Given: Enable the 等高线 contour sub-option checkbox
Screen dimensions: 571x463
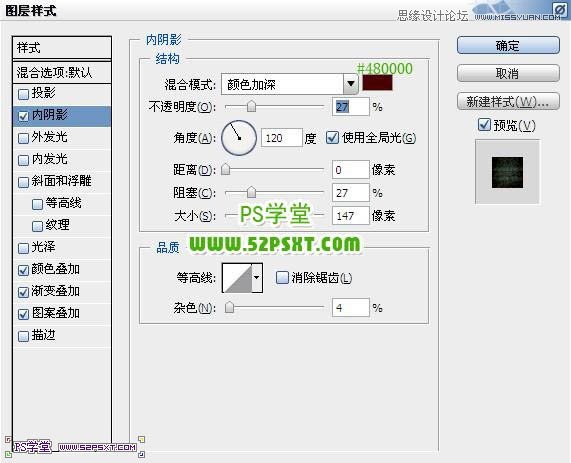Looking at the screenshot, I should [37, 204].
